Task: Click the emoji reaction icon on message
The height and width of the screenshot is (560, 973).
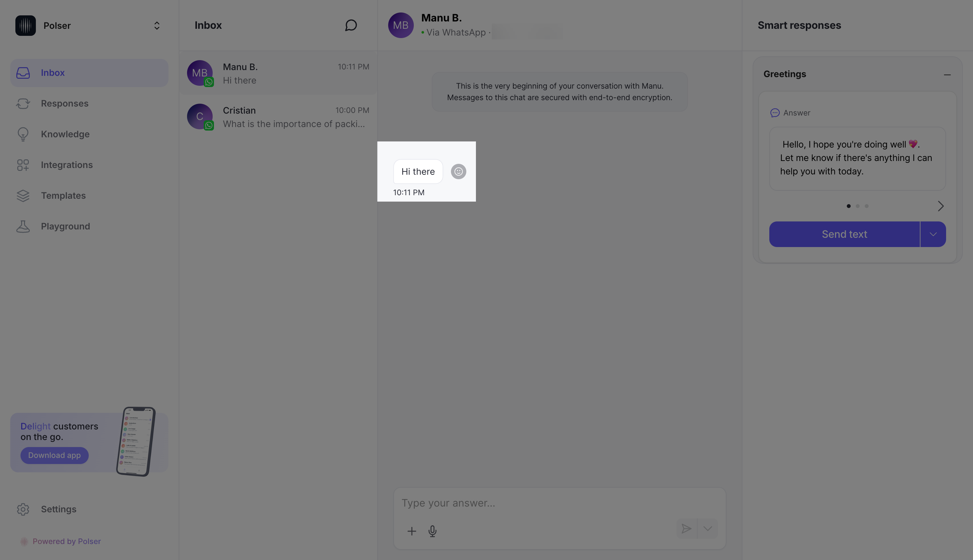Action: pyautogui.click(x=458, y=171)
